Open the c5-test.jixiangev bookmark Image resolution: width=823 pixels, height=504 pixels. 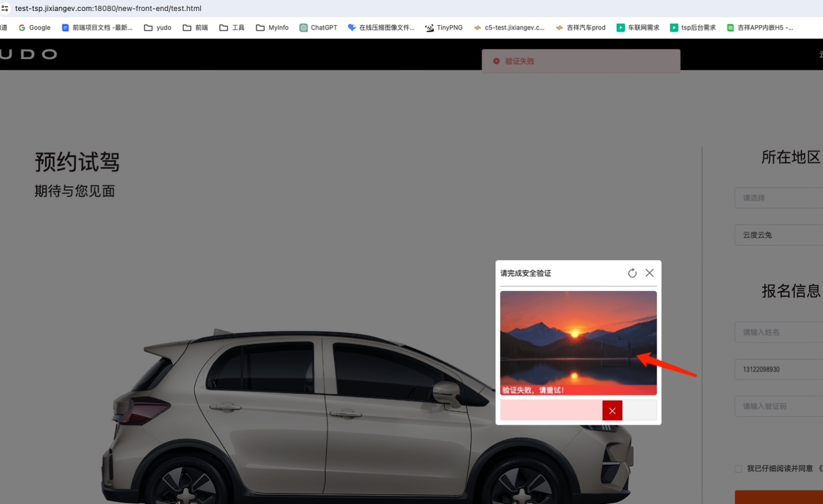click(x=509, y=28)
